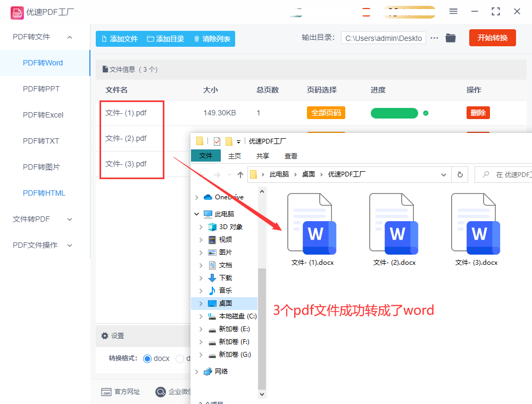Click the 添加目录 button
The width and height of the screenshot is (532, 404).
tap(165, 39)
